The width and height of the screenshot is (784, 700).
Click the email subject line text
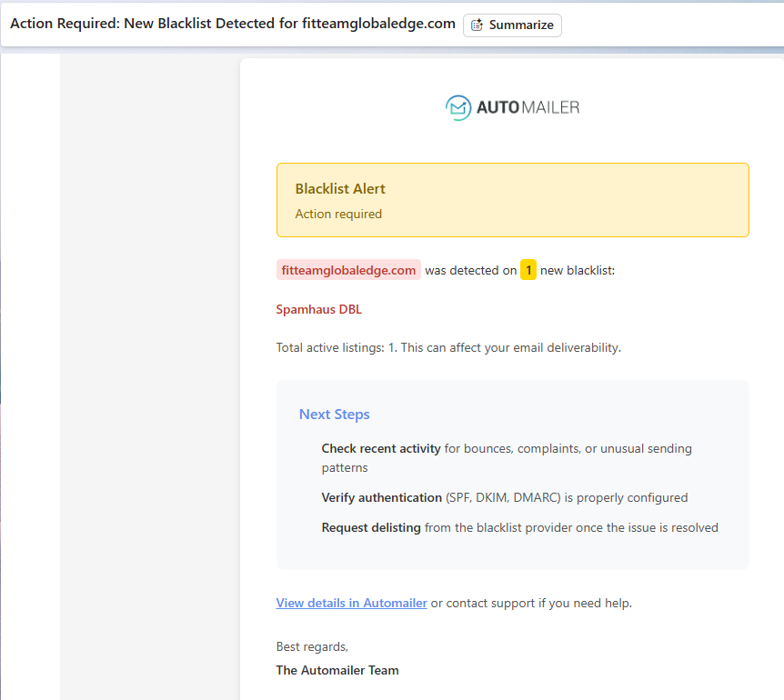pos(233,24)
